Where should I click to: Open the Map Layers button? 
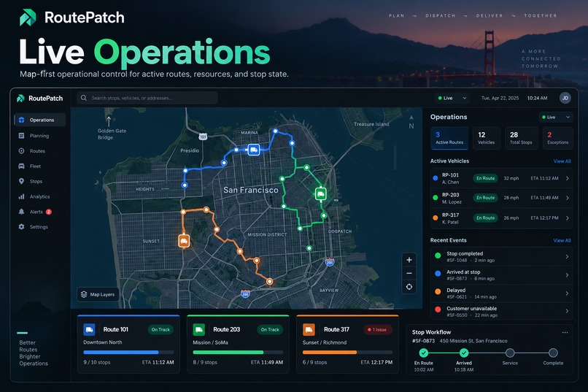pyautogui.click(x=98, y=294)
